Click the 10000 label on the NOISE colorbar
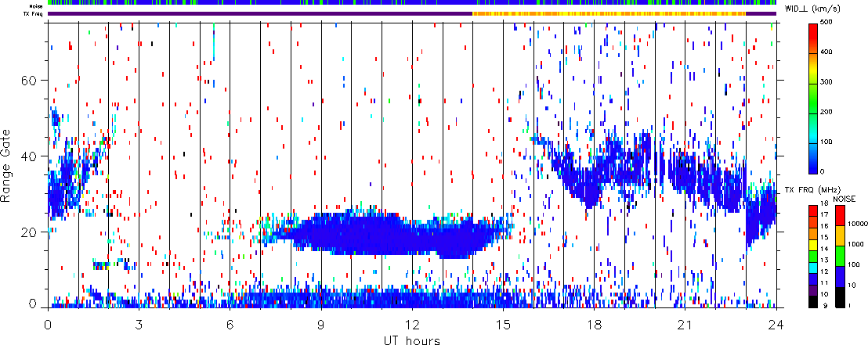The width and height of the screenshot is (868, 345). pos(857,222)
